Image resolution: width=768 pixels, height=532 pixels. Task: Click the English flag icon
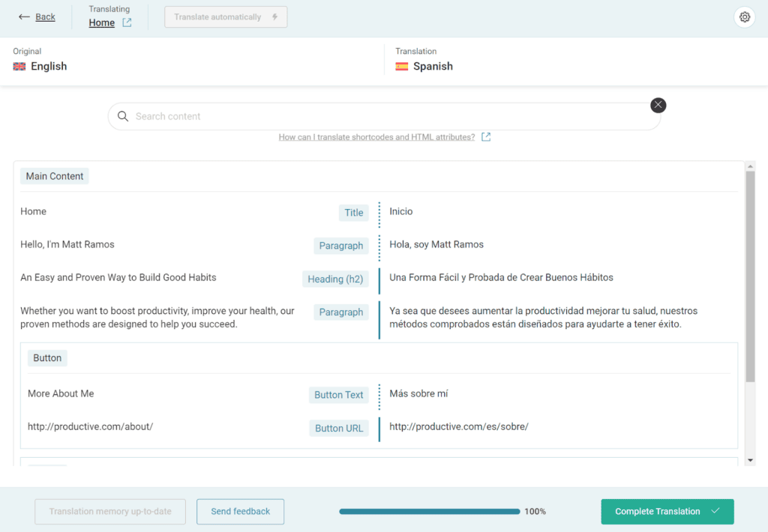click(x=19, y=67)
